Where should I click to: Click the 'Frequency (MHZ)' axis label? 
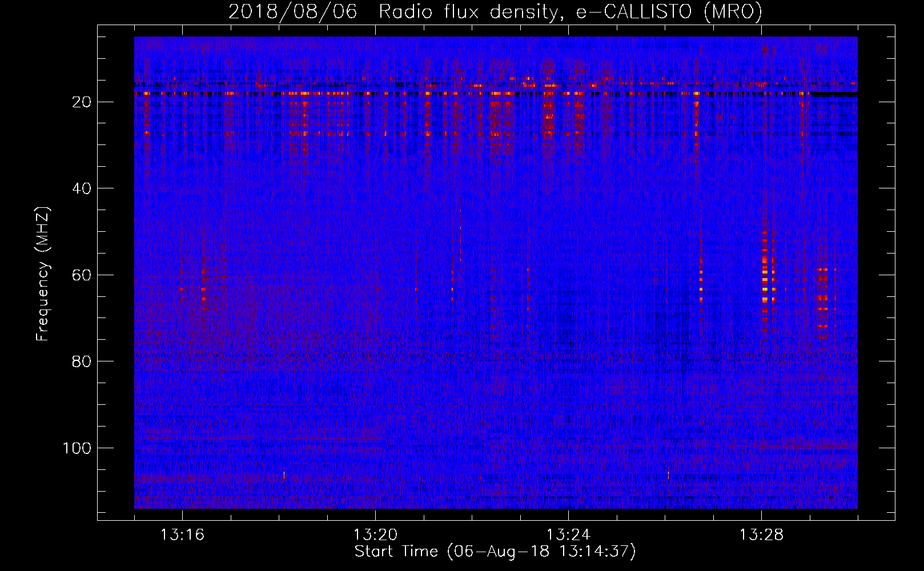[x=43, y=274]
